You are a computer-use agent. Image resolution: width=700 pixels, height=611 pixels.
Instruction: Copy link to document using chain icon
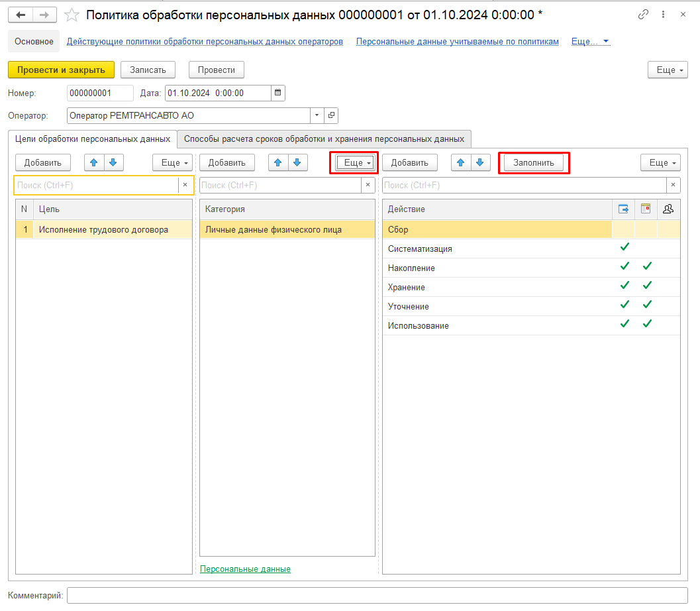coord(643,15)
